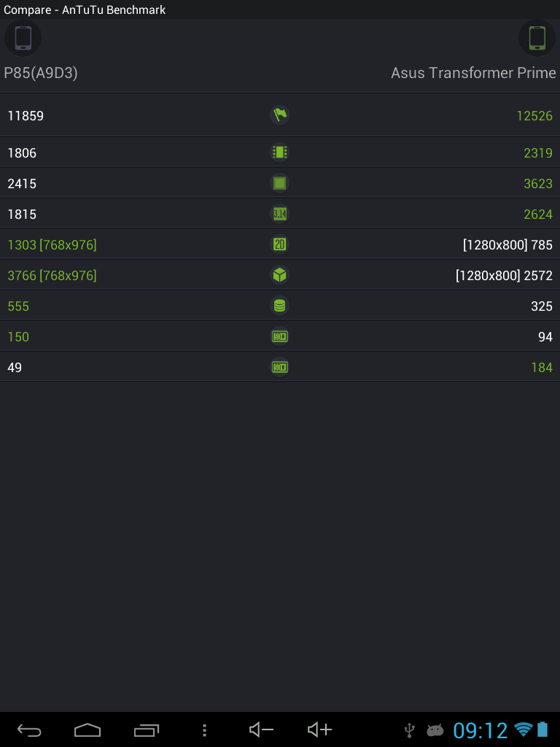Open the recent apps view
560x747 pixels.
coord(147,729)
